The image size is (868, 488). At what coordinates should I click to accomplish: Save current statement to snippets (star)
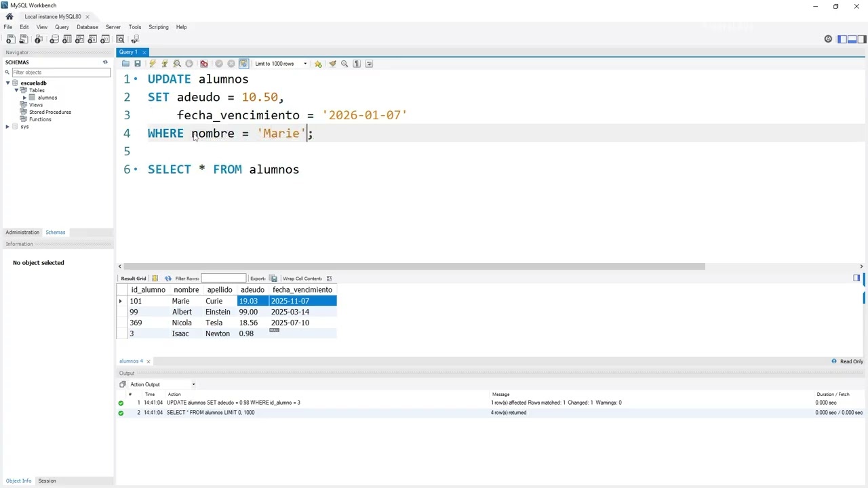click(318, 64)
